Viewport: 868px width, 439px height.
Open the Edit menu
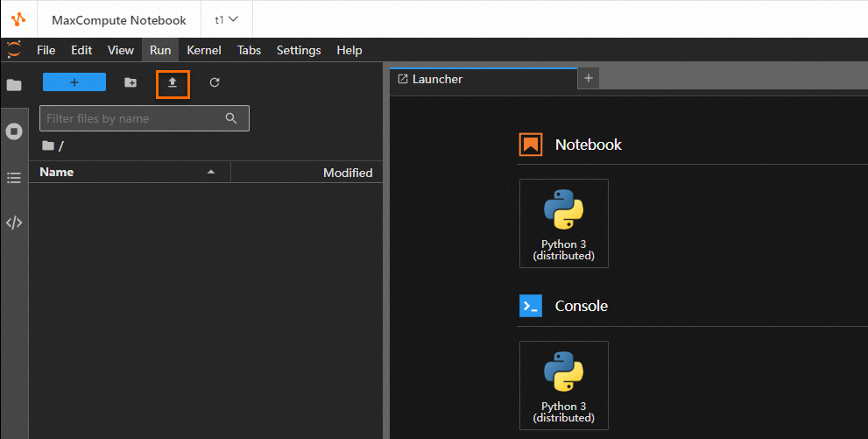tap(81, 50)
